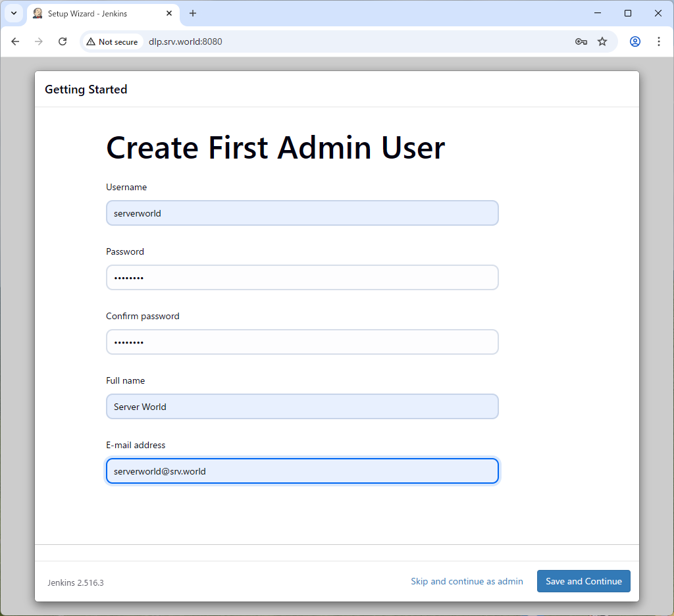Click the browser back arrow icon
This screenshot has height=616, width=674.
tap(15, 41)
